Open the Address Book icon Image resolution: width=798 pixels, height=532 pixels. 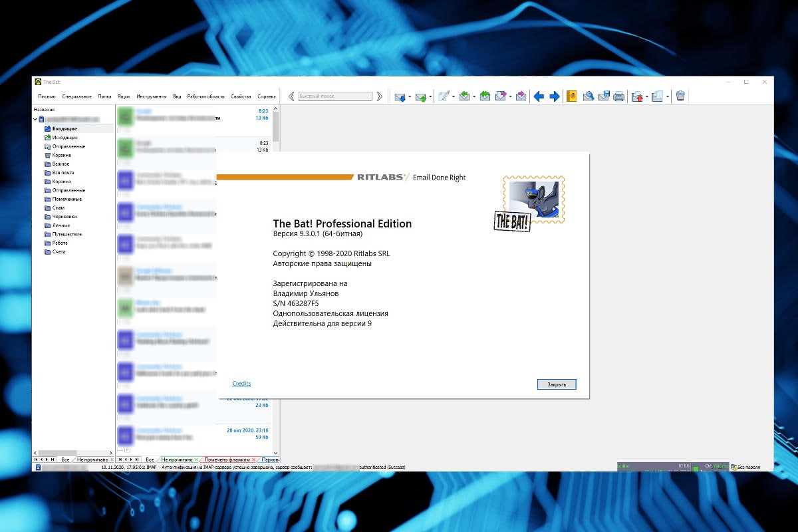point(572,96)
